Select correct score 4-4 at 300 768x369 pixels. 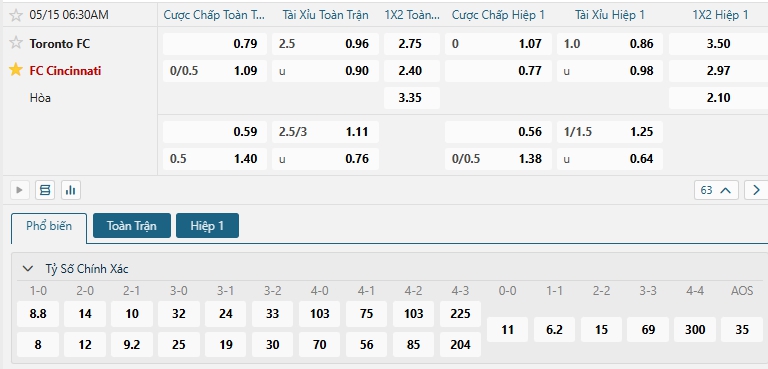pos(695,329)
